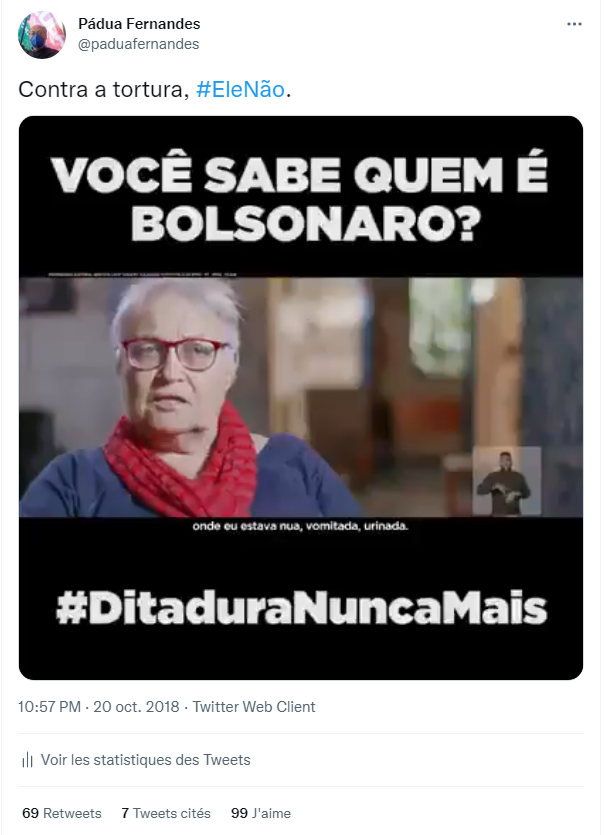Click the #DitaduraNuncaMais text in video

[x=301, y=608]
